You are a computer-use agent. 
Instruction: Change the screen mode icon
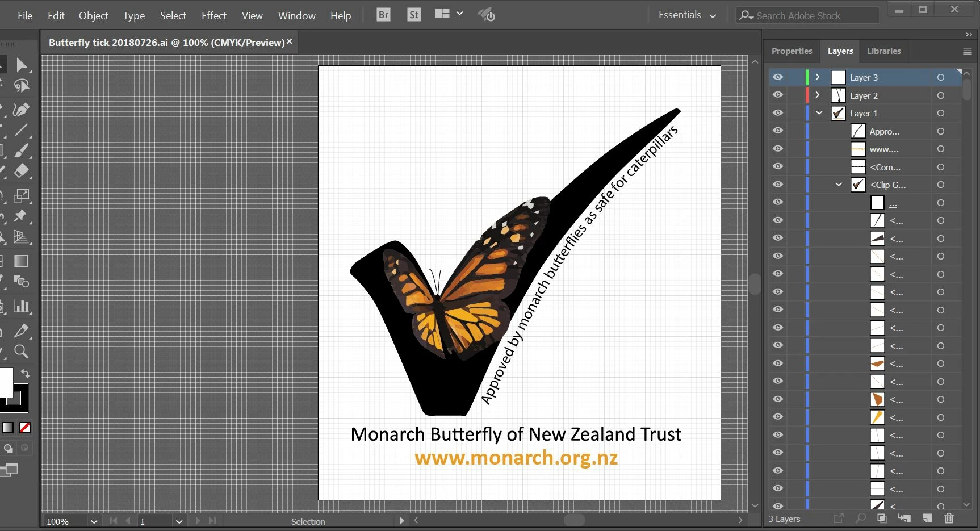[9, 470]
